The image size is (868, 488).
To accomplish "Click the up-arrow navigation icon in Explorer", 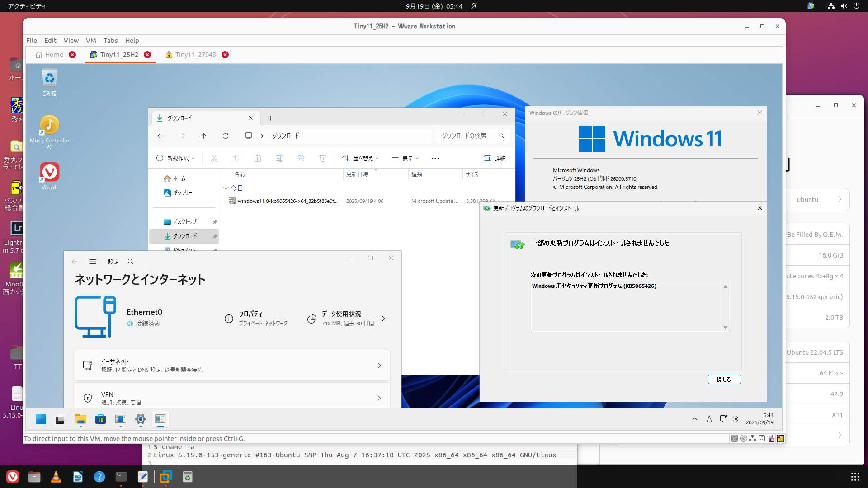I will click(203, 136).
